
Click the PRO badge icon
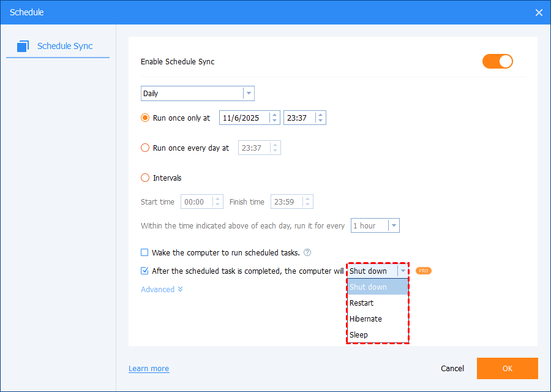coord(423,271)
